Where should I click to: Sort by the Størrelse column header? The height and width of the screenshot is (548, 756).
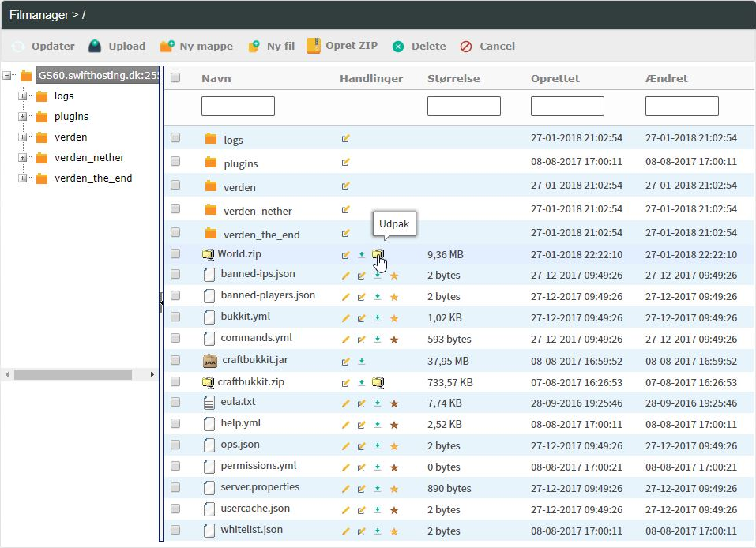click(x=453, y=78)
